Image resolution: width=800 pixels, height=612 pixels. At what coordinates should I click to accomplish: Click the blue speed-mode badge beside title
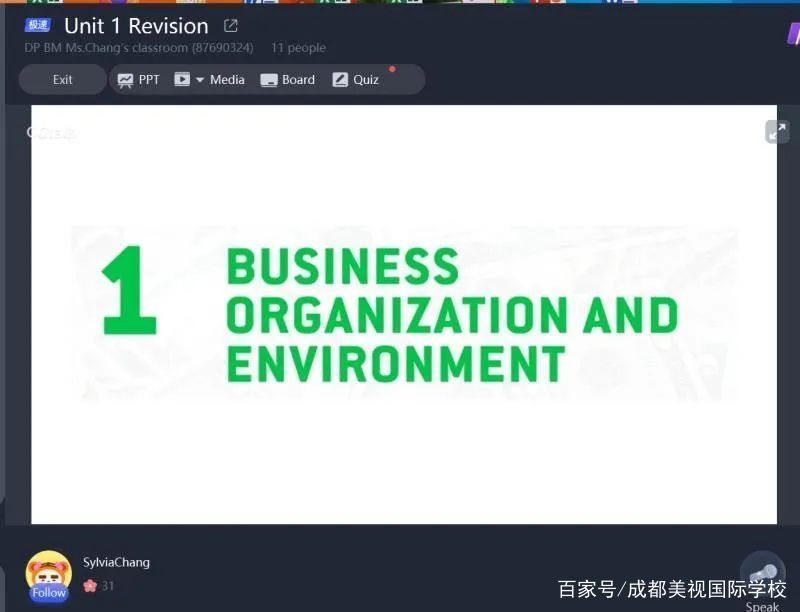[x=38, y=25]
